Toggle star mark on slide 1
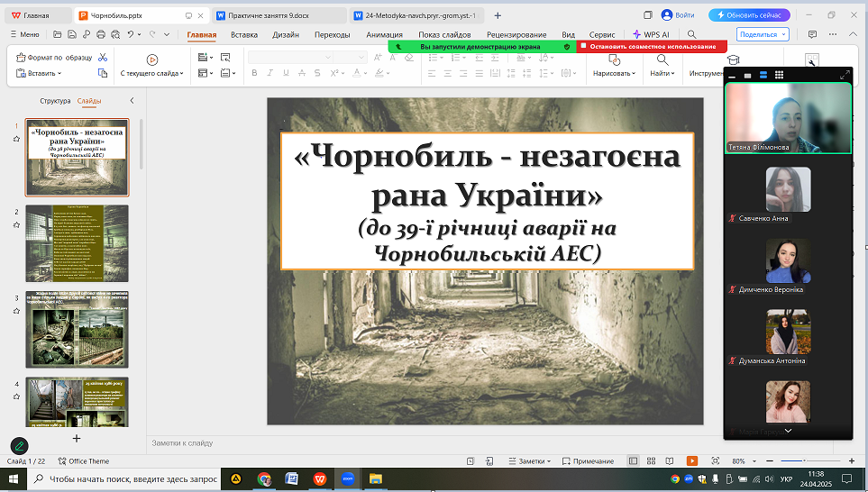 [x=16, y=139]
